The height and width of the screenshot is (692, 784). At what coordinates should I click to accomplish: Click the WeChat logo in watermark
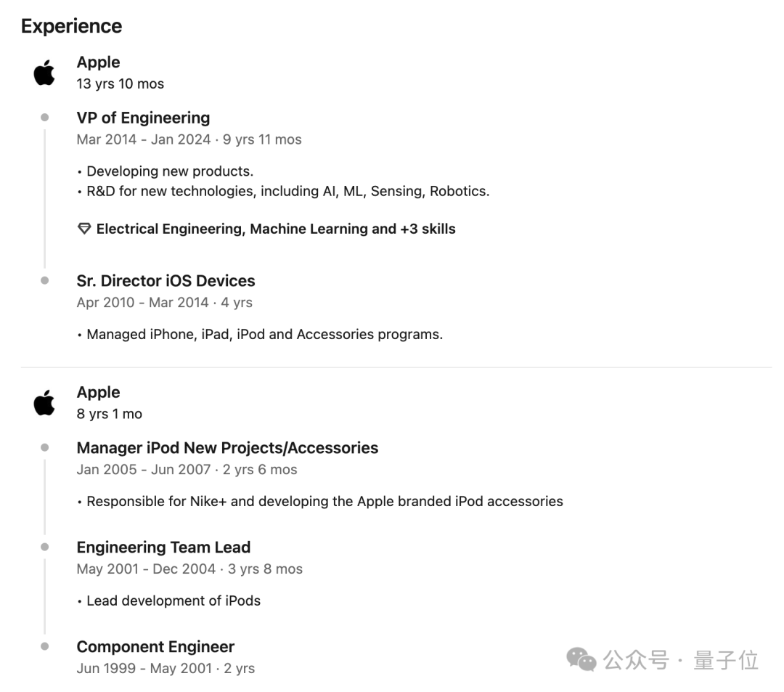tap(581, 659)
